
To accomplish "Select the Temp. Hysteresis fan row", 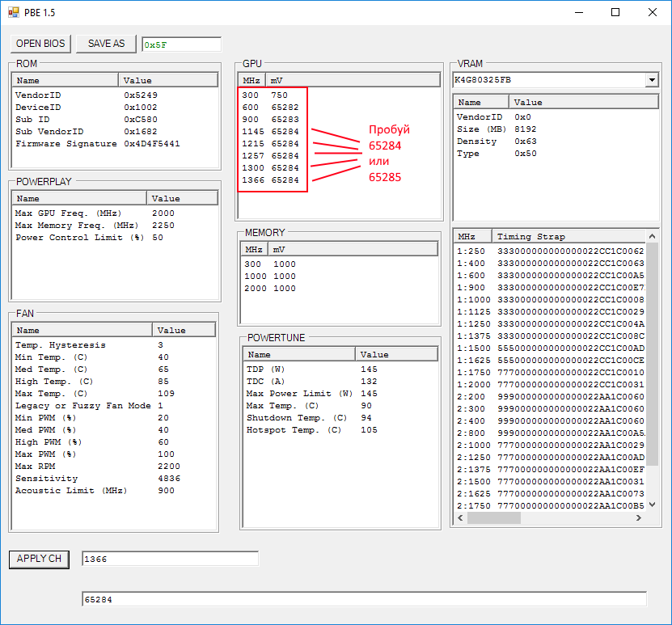I will point(114,345).
